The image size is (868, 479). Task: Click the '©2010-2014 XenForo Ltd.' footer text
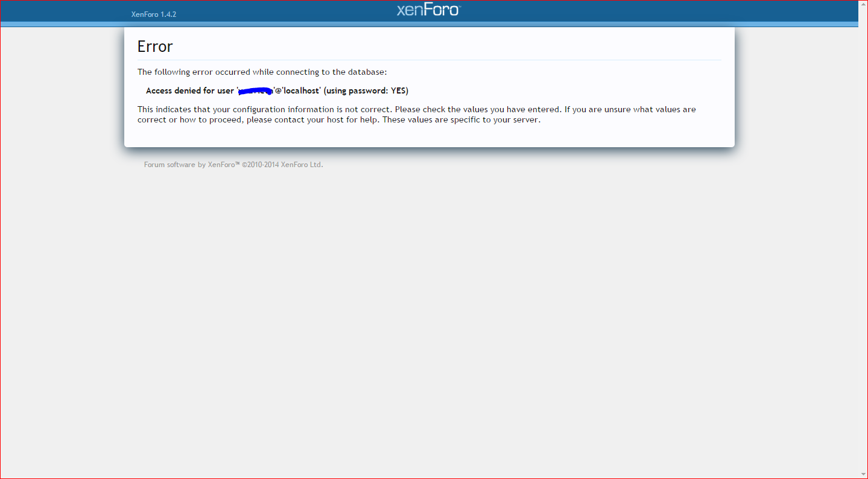[282, 165]
